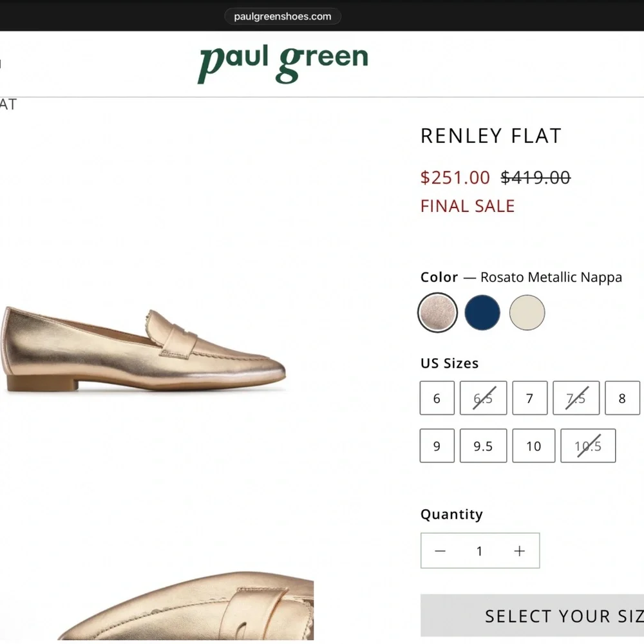The image size is (644, 644).
Task: Click the sale price $251.00
Action: tap(455, 178)
